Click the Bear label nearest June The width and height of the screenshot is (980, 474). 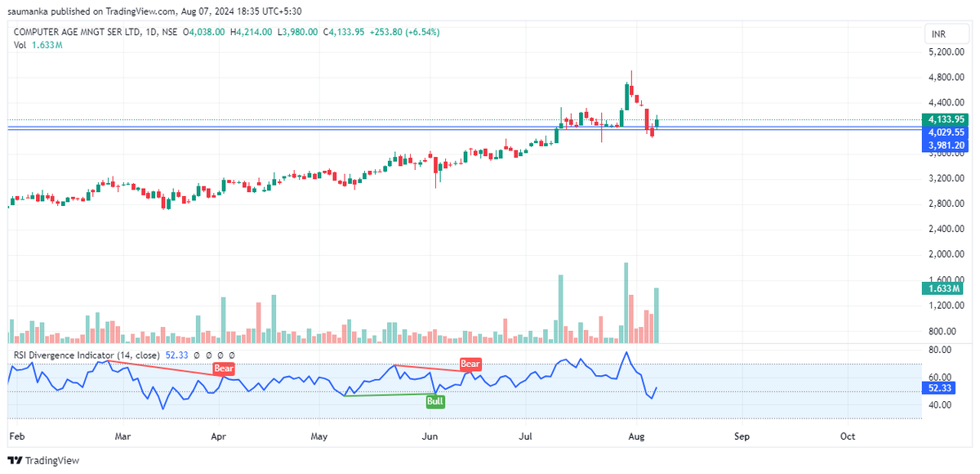(470, 364)
